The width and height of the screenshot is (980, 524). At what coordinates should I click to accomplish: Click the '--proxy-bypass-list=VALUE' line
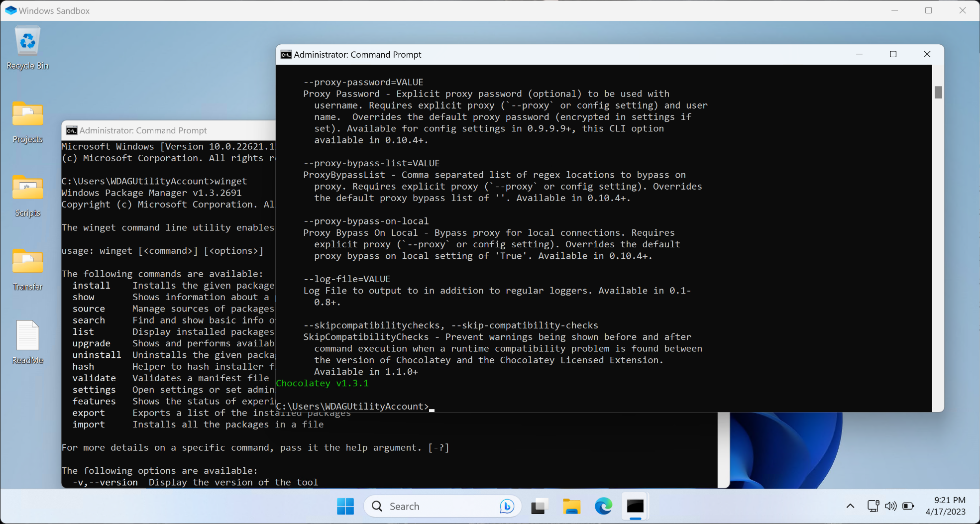(x=371, y=163)
